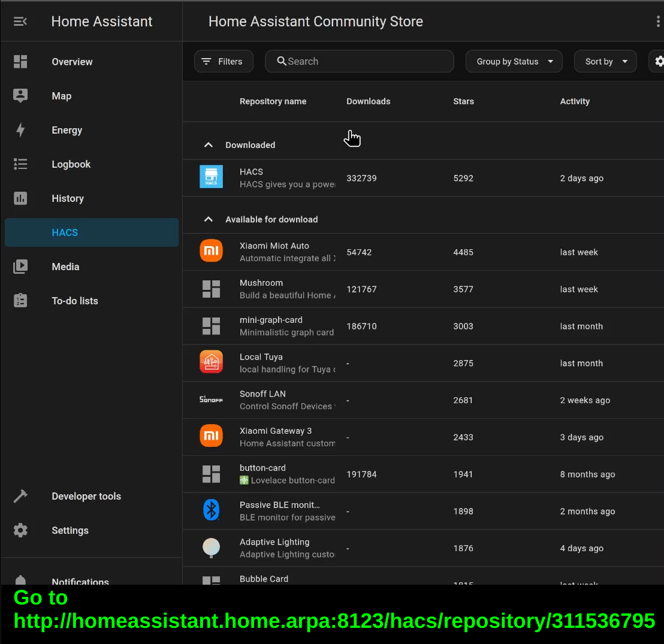Open Media from the sidebar

(x=92, y=267)
